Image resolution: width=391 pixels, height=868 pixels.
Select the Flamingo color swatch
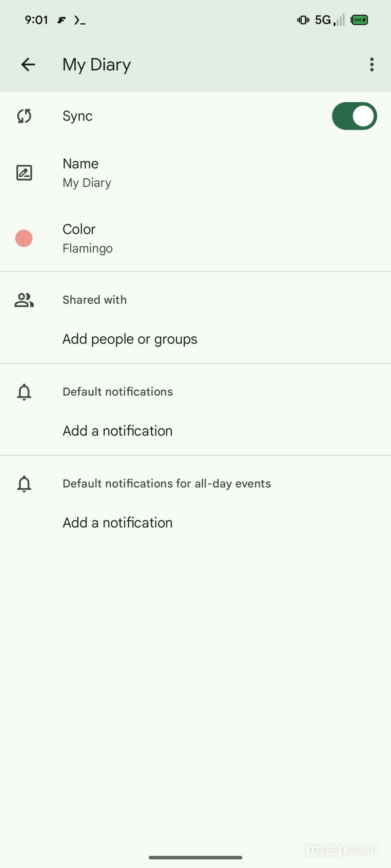point(24,238)
